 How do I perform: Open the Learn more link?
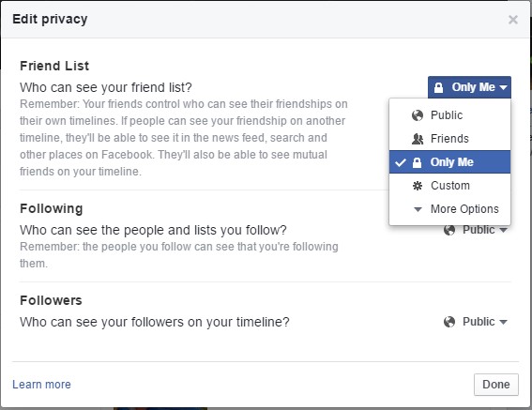tap(41, 385)
